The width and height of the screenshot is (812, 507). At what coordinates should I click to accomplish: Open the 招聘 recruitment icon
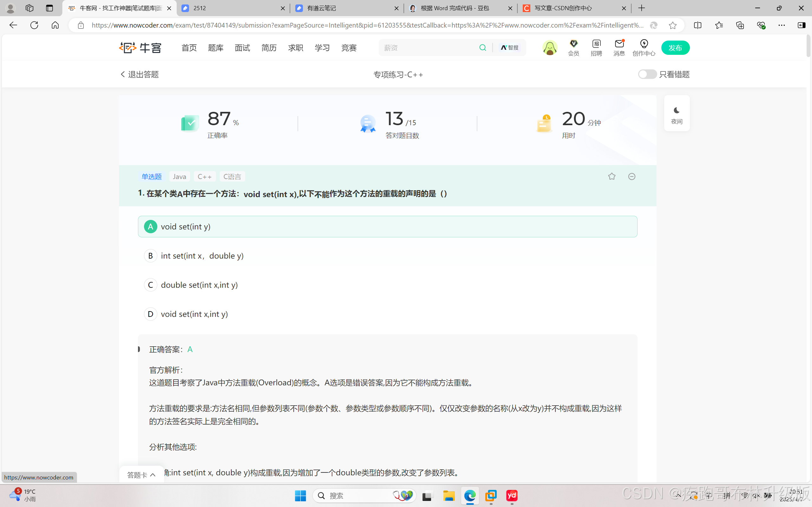tap(596, 48)
